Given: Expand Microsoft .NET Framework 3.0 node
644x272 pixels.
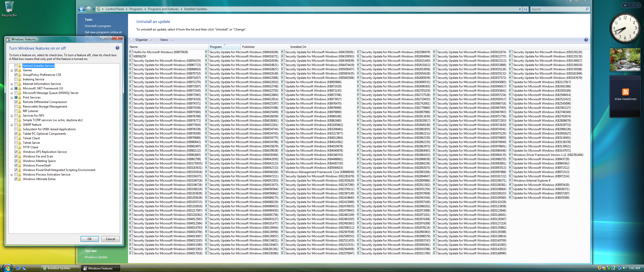Looking at the screenshot, I should pyautogui.click(x=12, y=89).
